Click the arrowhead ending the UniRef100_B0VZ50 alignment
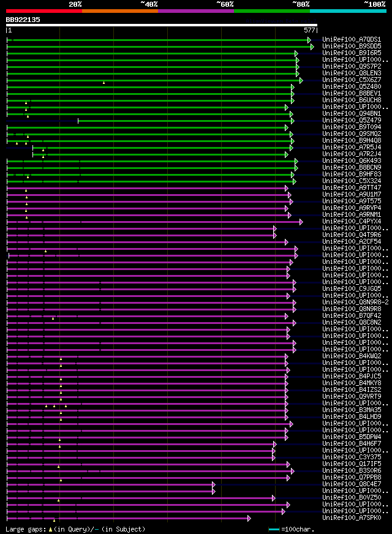This screenshot has width=392, height=534. [273, 498]
